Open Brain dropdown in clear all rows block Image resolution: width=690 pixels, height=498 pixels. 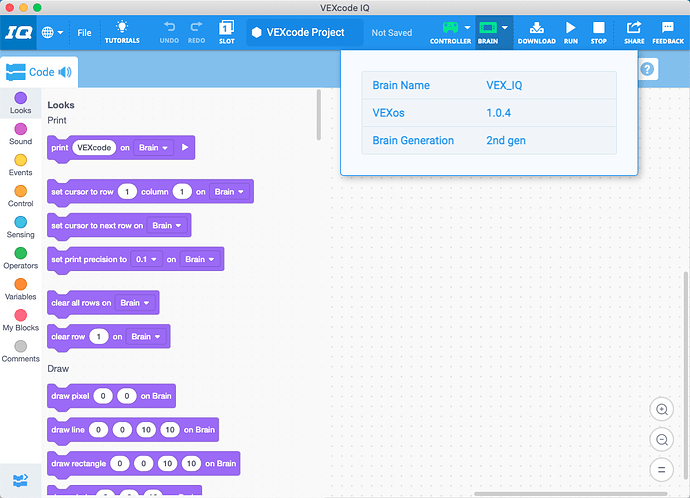pyautogui.click(x=135, y=303)
